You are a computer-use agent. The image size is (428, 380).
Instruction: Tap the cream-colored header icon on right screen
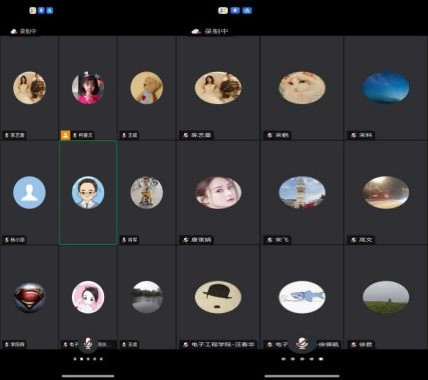[x=223, y=11]
